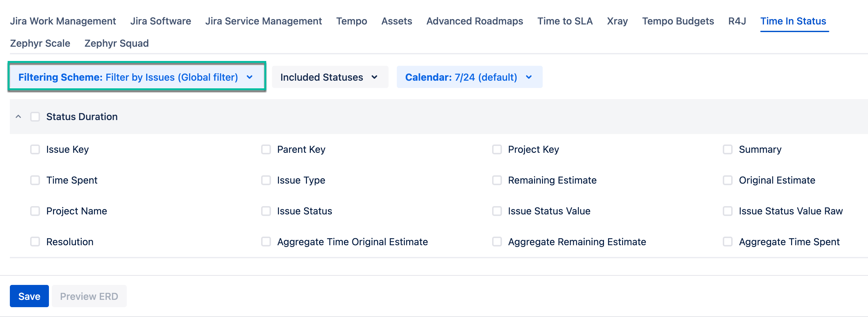Collapse the Status Duration section chevron
The width and height of the screenshot is (868, 317).
coord(18,117)
